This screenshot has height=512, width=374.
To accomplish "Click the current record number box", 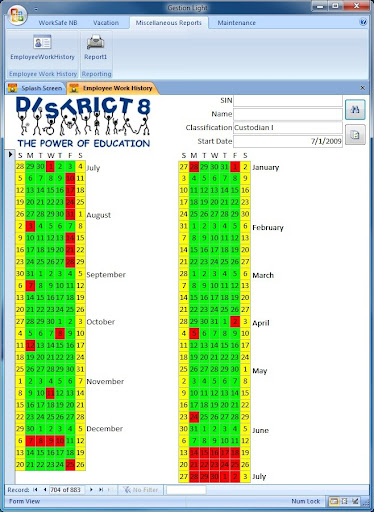I will (x=66, y=490).
